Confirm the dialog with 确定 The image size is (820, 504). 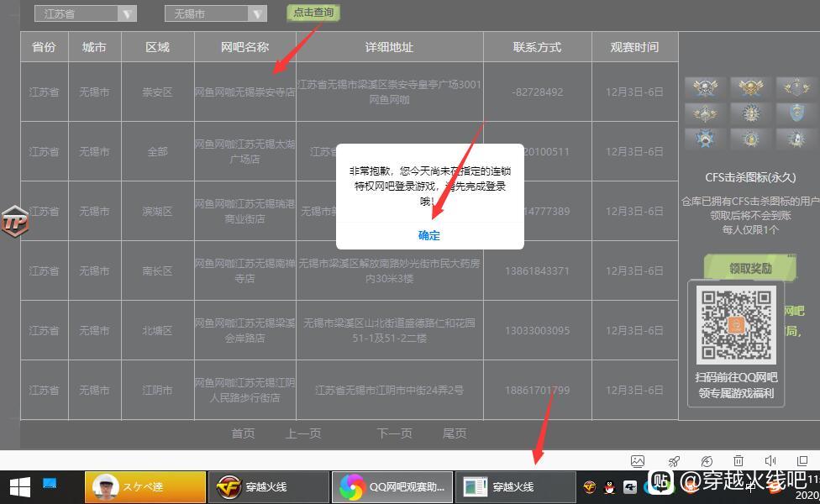coord(428,235)
